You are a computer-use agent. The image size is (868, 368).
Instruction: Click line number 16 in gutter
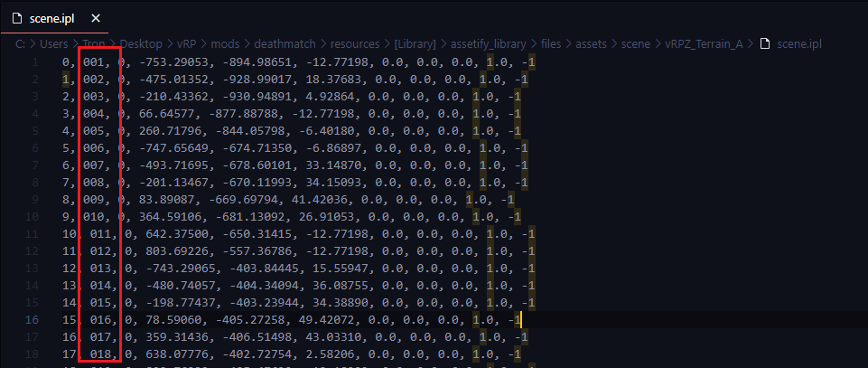click(x=32, y=320)
